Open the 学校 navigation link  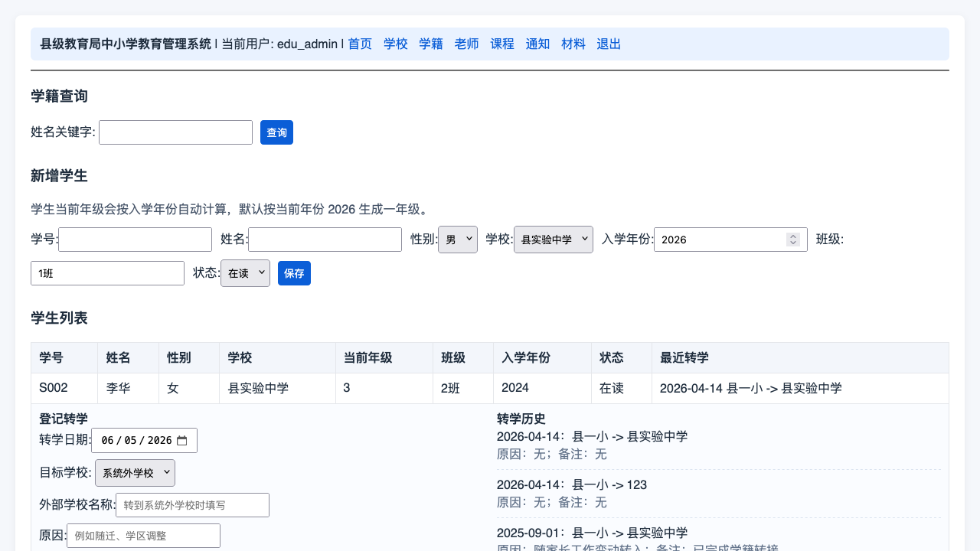pos(396,44)
